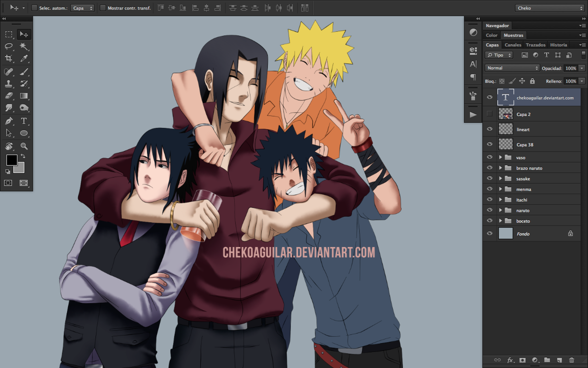Create a new layer group
588x368 pixels.
tap(547, 360)
